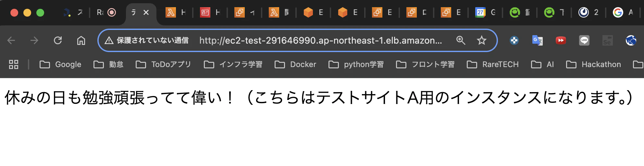Viewport: 644px width, 166px height.
Task: Show the apps grid in bookmarks bar
Action: [x=14, y=64]
